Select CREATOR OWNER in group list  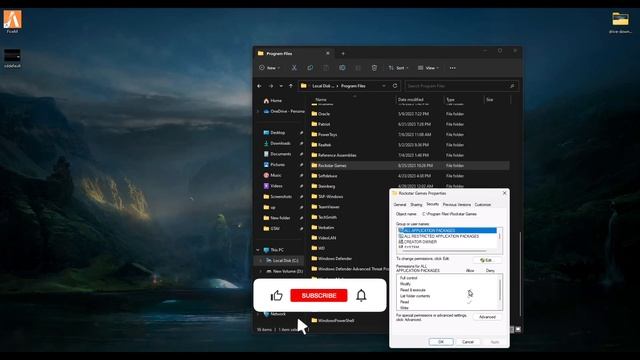pos(447,242)
